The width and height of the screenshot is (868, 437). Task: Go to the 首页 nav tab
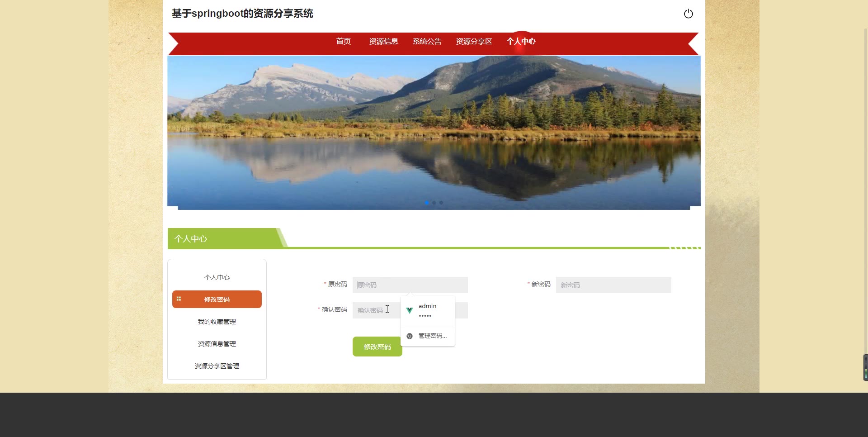(x=344, y=41)
